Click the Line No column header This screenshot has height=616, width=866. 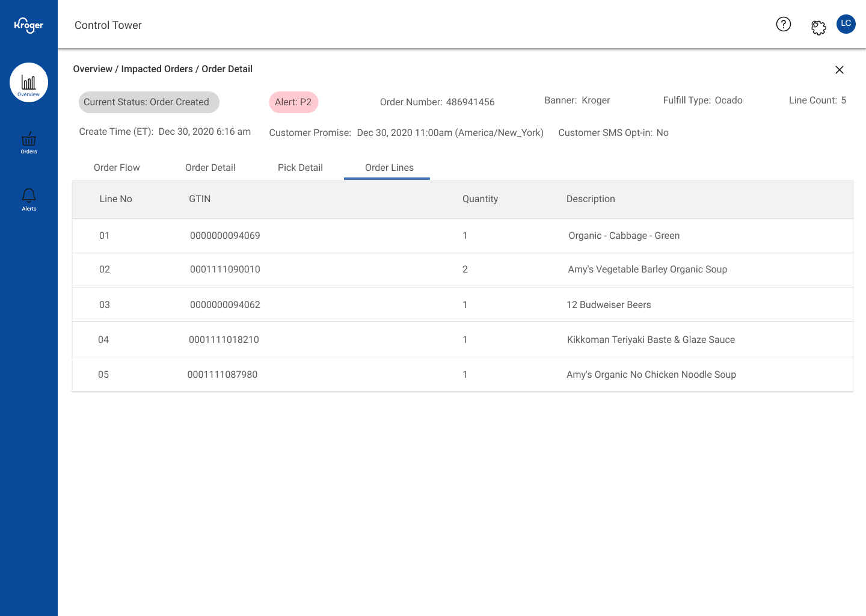coord(116,199)
